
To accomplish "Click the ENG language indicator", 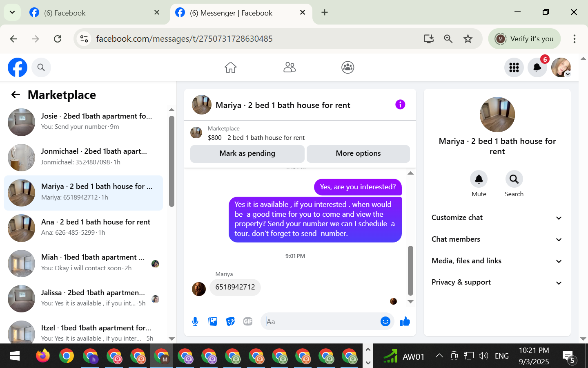I will click(x=501, y=356).
